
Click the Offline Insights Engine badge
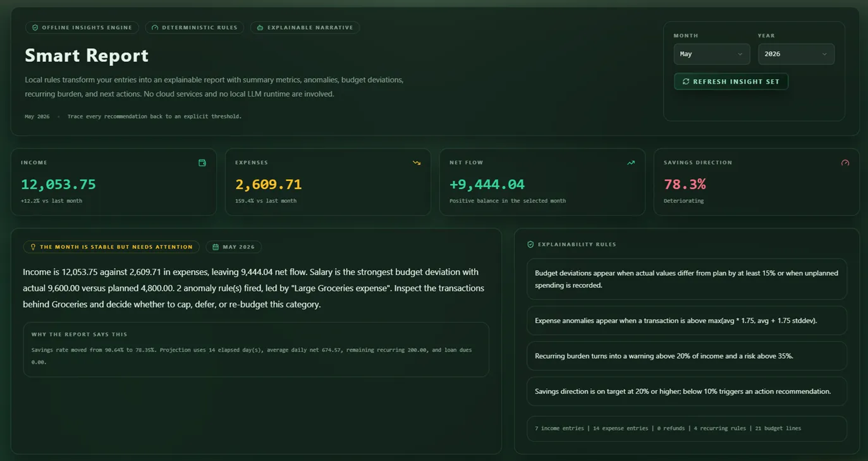(x=82, y=28)
